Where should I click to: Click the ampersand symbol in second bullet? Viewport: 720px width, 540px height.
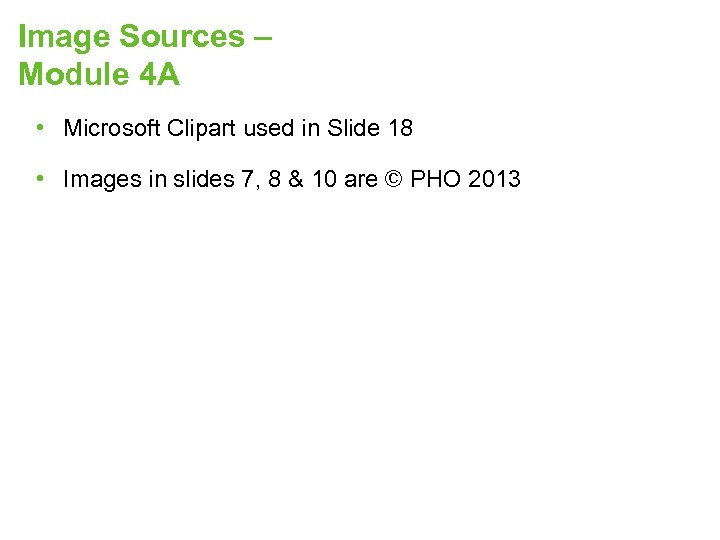point(291,180)
